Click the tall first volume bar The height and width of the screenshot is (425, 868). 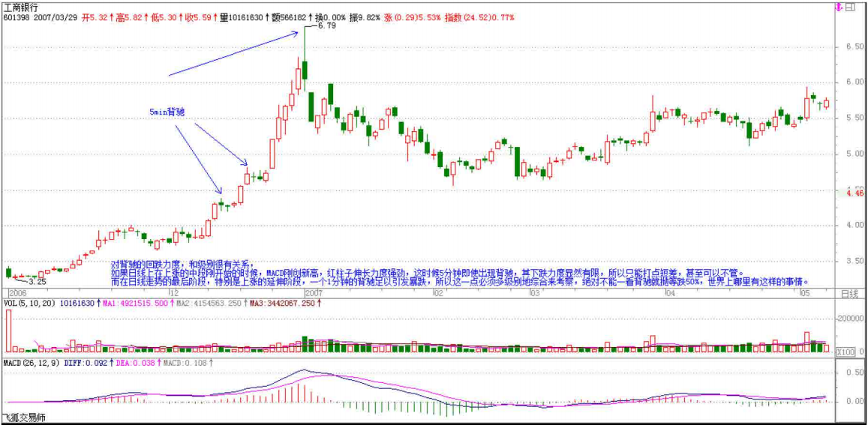9,331
